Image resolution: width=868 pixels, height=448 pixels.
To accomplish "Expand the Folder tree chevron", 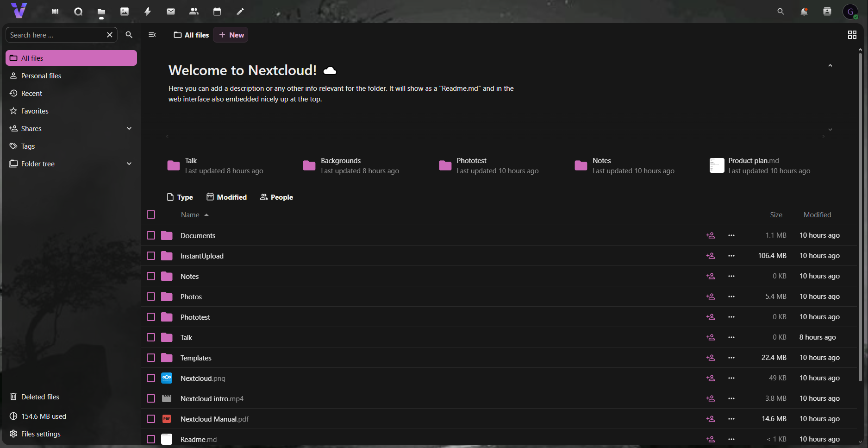I will point(129,164).
